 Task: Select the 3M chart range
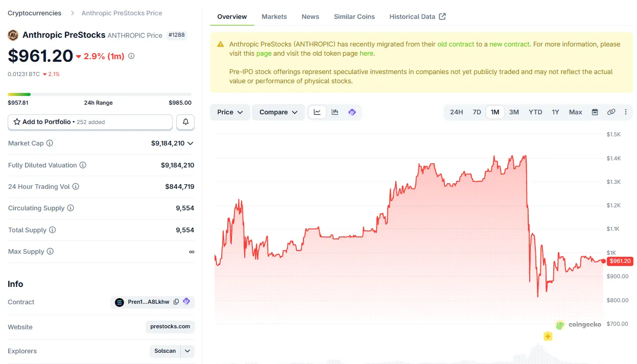514,112
